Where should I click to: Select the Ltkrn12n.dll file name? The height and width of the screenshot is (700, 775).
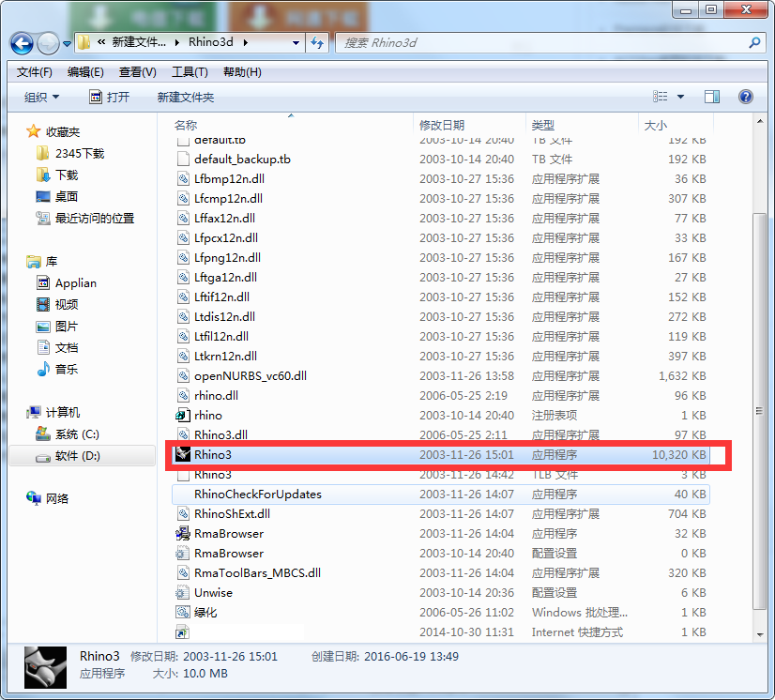click(225, 356)
